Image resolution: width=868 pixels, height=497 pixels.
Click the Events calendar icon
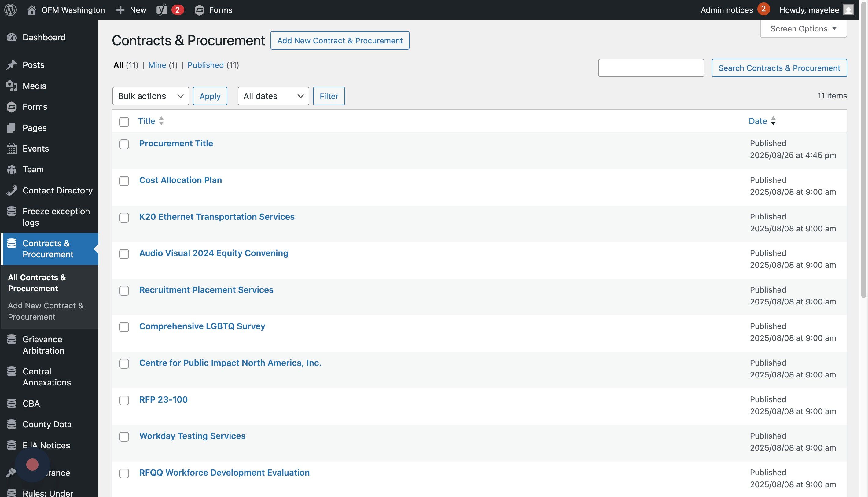12,149
